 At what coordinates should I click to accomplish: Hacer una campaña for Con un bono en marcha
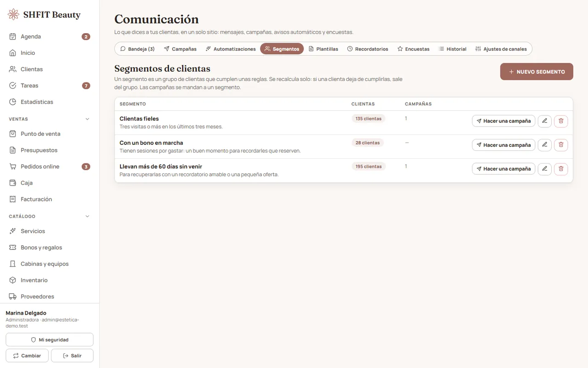[503, 145]
